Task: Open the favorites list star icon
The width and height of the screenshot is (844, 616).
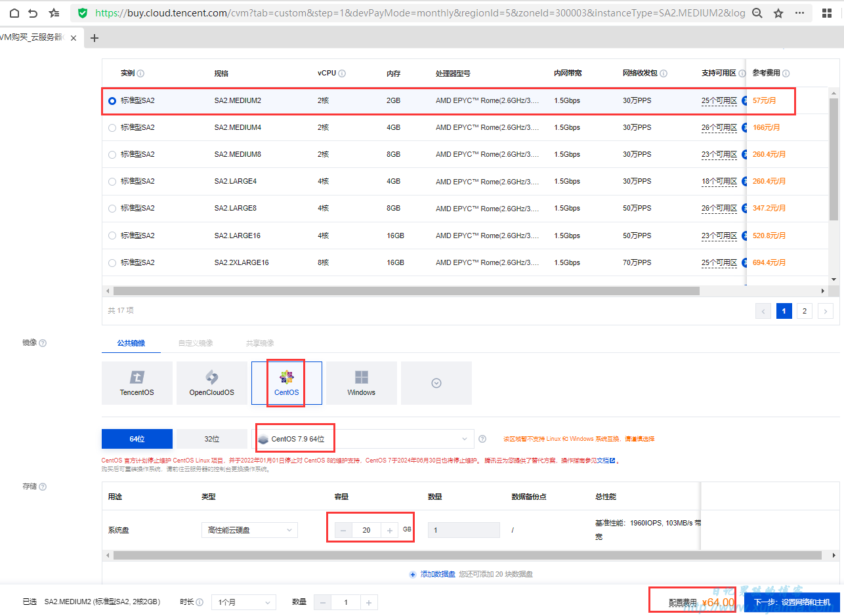Action: pyautogui.click(x=54, y=12)
